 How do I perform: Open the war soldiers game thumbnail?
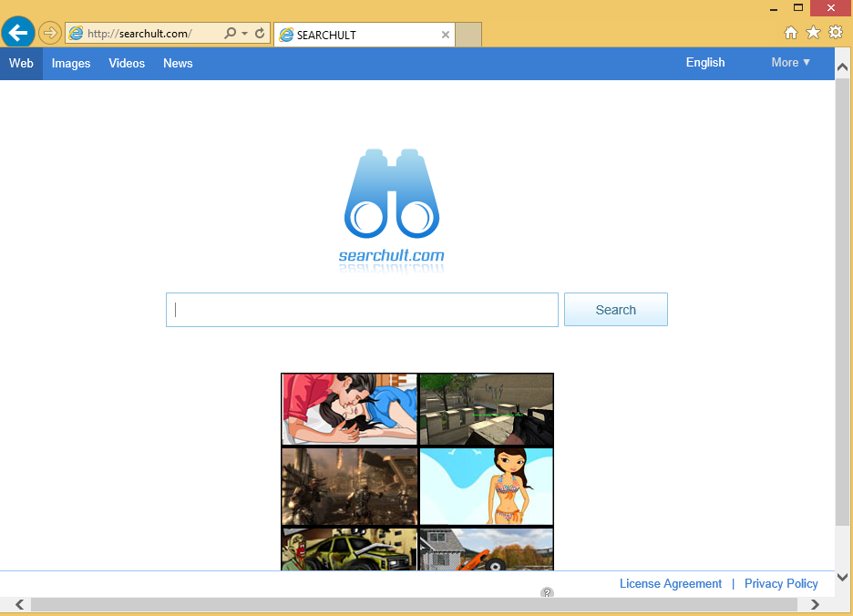(x=349, y=487)
